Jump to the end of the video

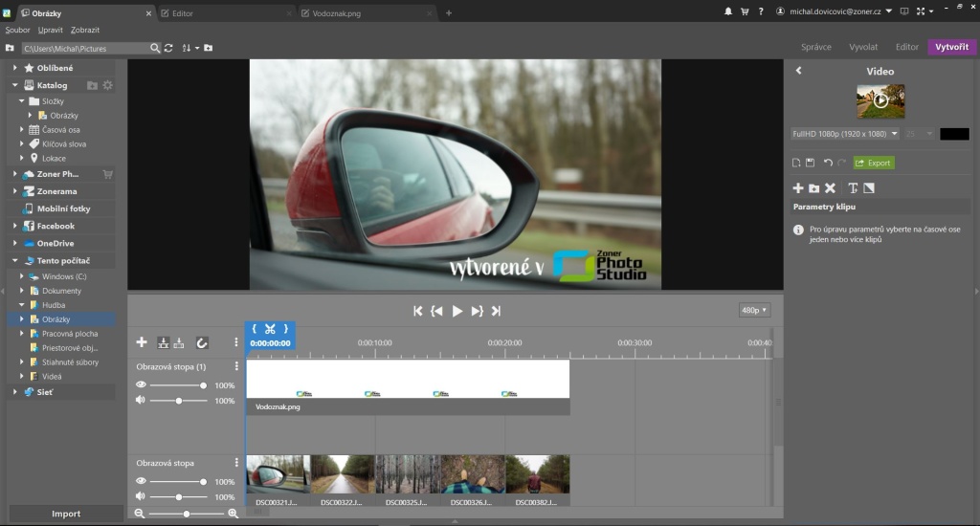[497, 311]
